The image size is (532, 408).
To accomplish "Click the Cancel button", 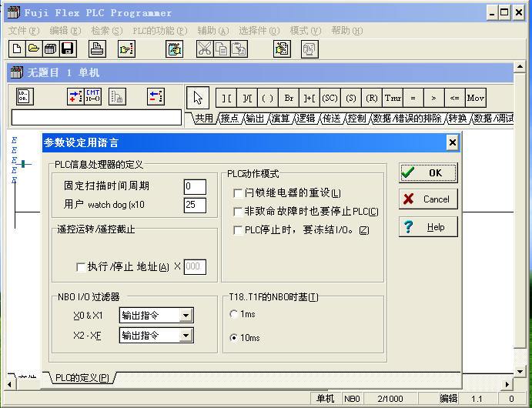I will pos(428,199).
